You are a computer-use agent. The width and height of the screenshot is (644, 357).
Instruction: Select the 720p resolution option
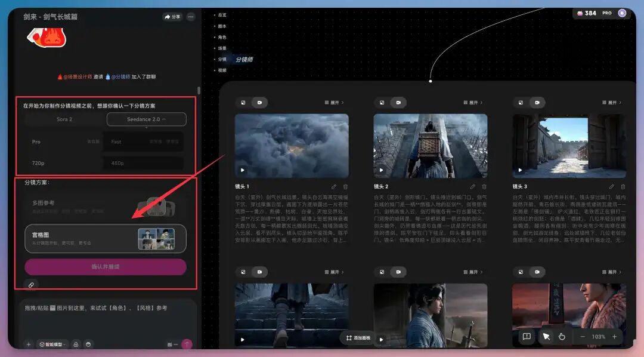point(64,163)
